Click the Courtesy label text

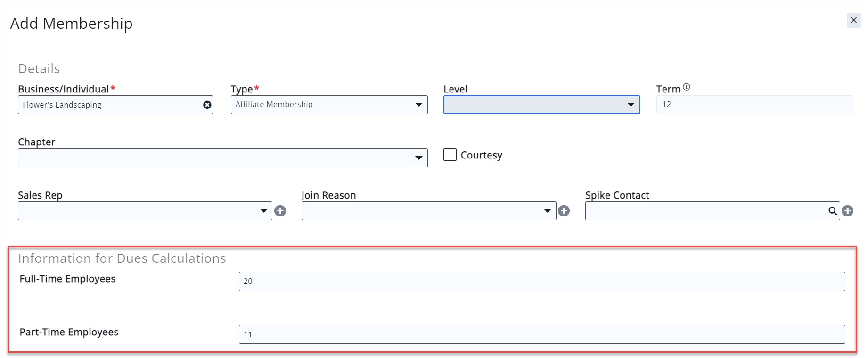point(481,155)
